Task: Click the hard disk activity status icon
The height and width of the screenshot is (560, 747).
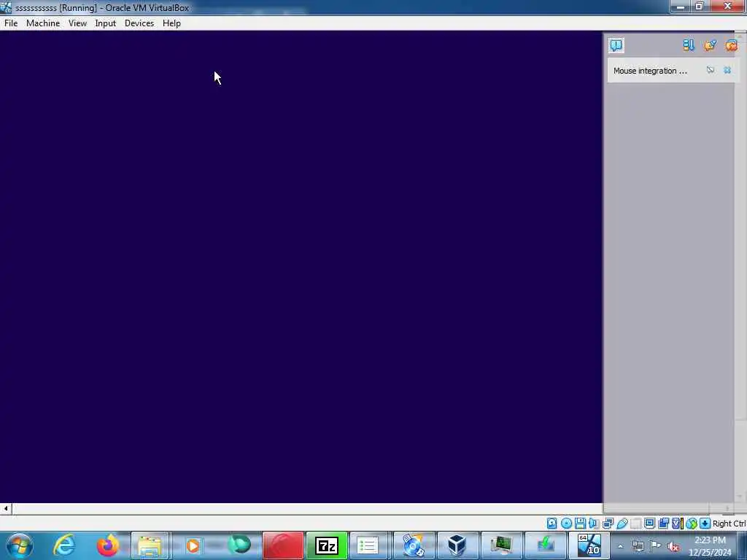Action: (551, 524)
